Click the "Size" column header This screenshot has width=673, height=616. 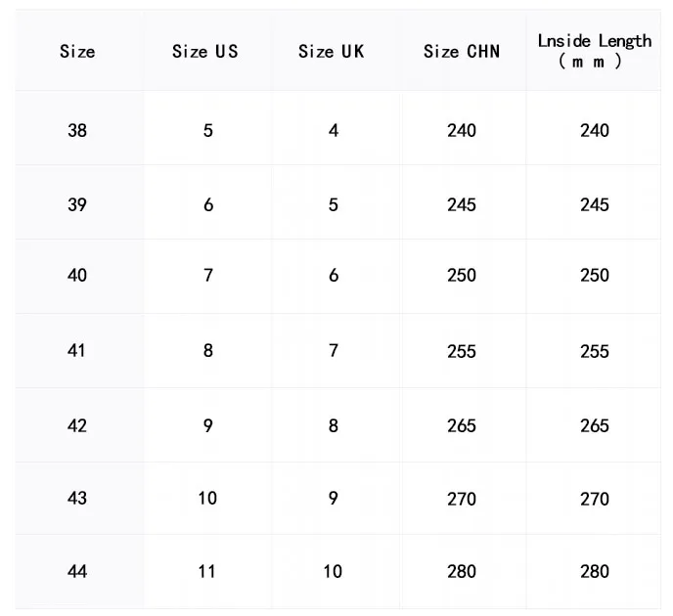[77, 51]
